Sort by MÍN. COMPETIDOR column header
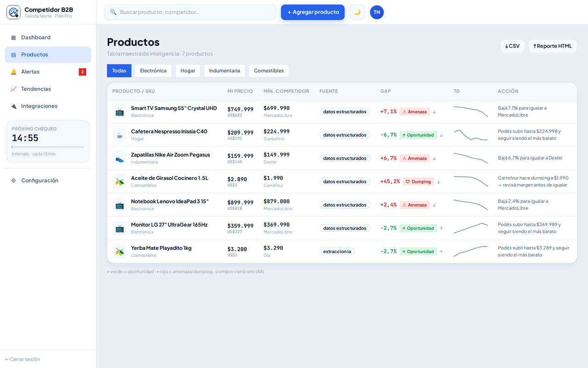Viewport: 588px width, 368px height. click(286, 91)
